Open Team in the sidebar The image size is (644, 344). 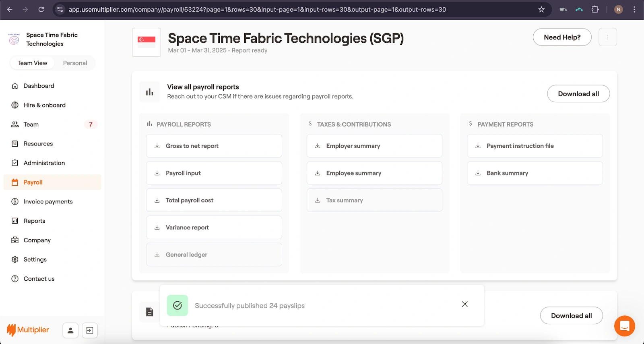coord(52,124)
